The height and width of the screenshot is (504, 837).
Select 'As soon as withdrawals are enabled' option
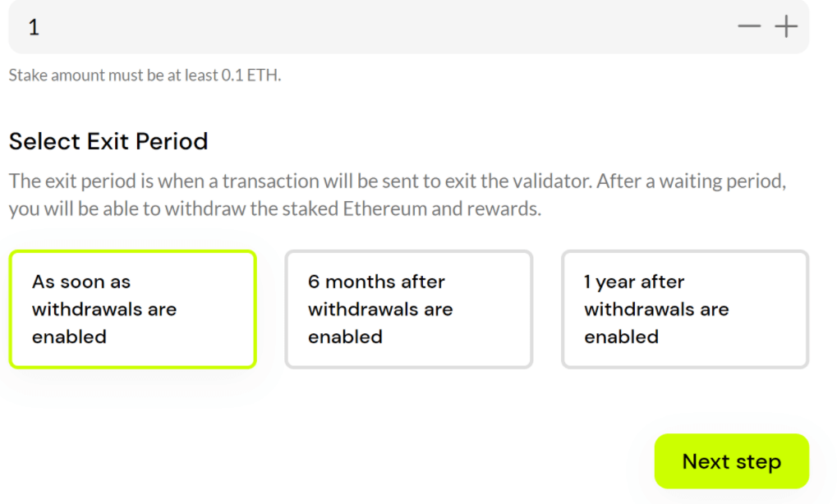(132, 309)
